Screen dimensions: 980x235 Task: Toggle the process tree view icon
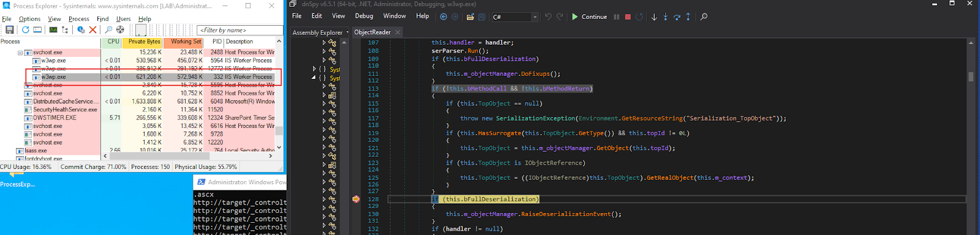pos(65,29)
